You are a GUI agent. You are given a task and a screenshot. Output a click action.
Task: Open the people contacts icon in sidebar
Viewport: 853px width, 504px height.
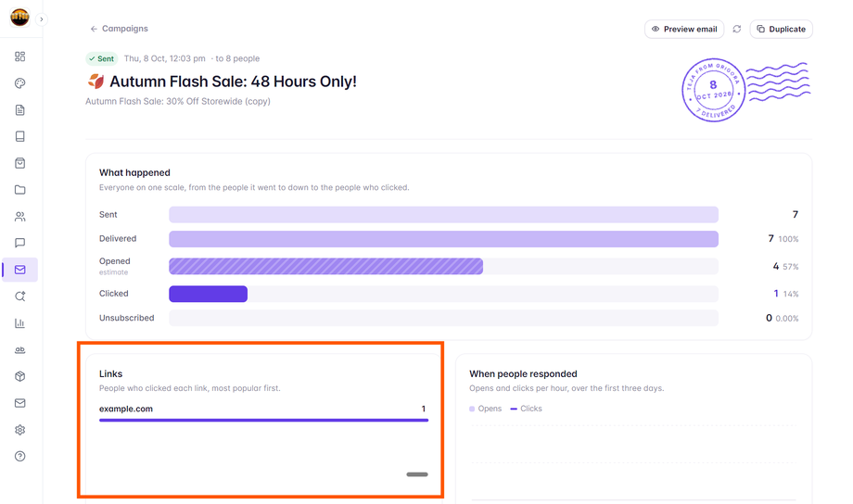(20, 217)
